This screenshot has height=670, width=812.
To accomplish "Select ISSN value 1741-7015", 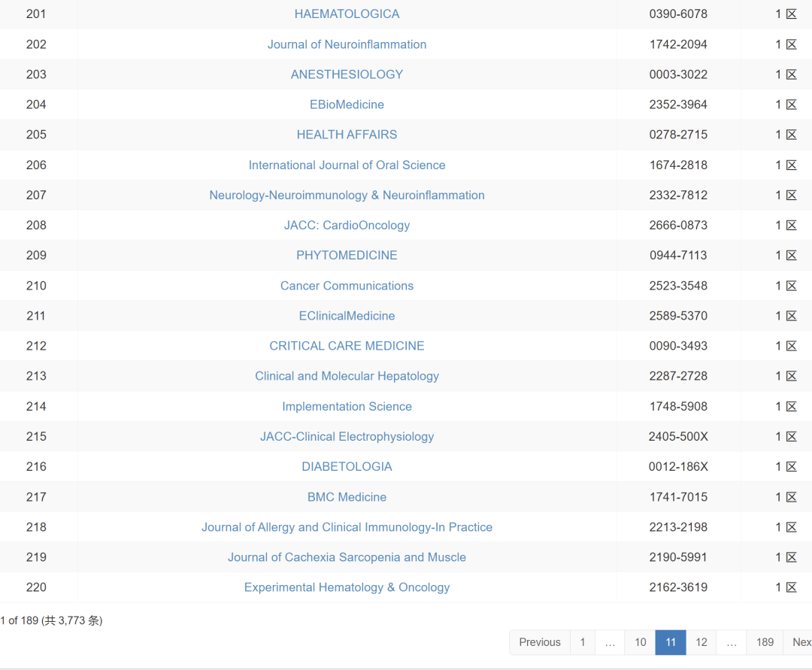I will click(x=678, y=497).
